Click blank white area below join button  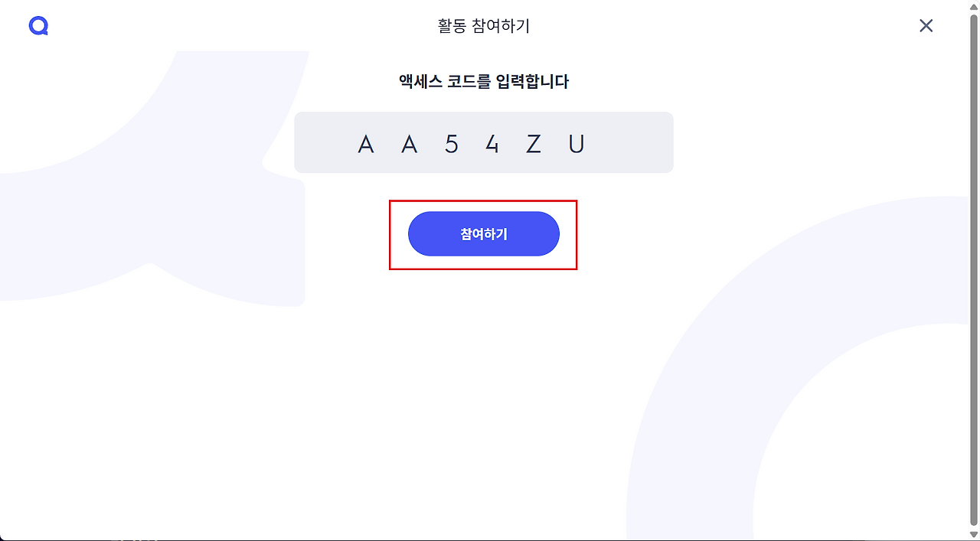click(483, 367)
